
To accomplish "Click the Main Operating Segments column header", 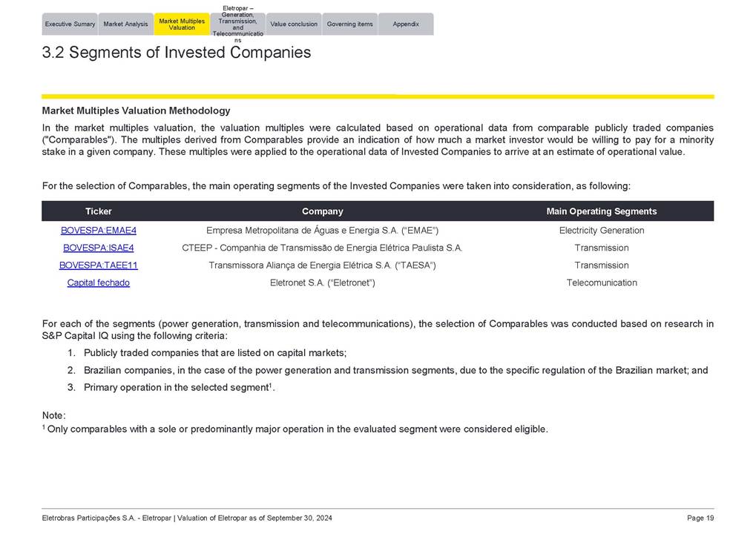I will [601, 211].
